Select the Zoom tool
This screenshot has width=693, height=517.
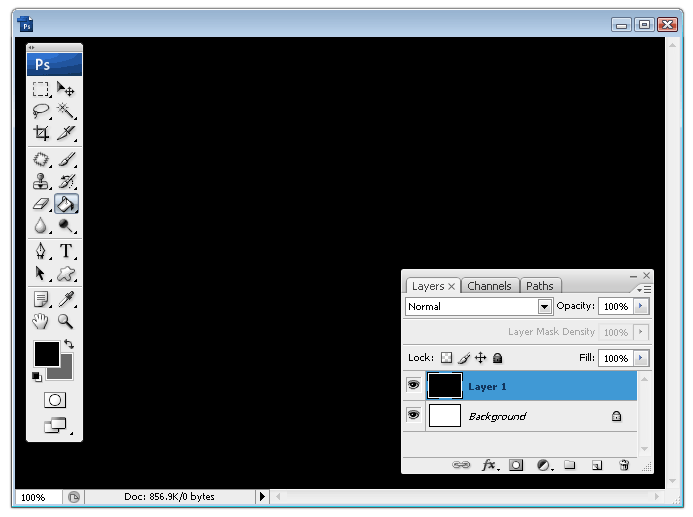point(66,321)
